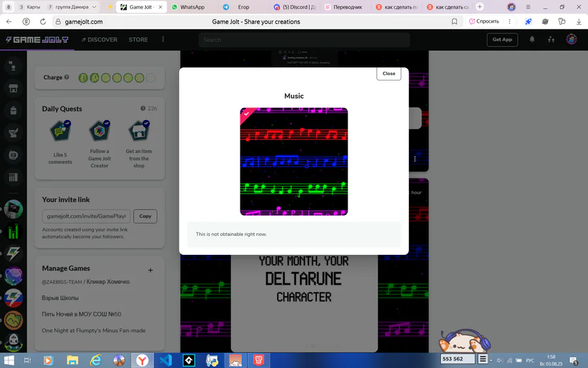Copy the invite link

pos(145,216)
